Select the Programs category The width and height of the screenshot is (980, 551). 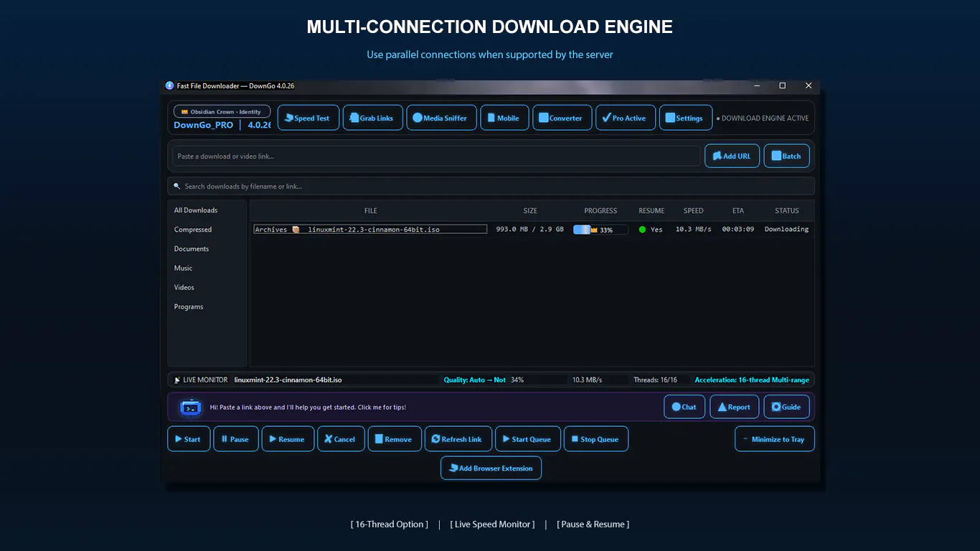click(x=189, y=306)
